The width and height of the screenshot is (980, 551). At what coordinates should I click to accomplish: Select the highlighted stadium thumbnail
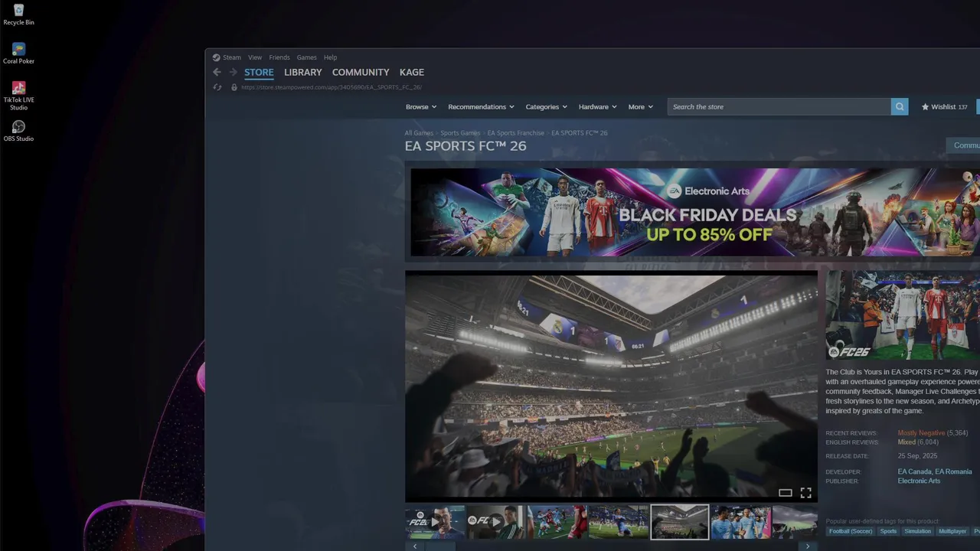point(680,522)
